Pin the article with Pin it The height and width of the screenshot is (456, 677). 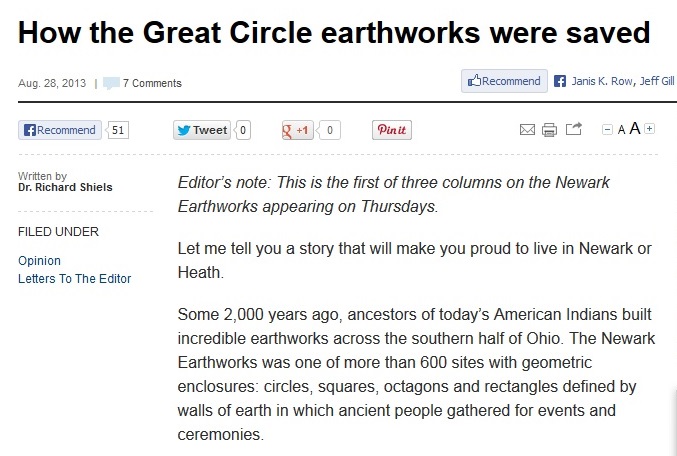coord(392,130)
